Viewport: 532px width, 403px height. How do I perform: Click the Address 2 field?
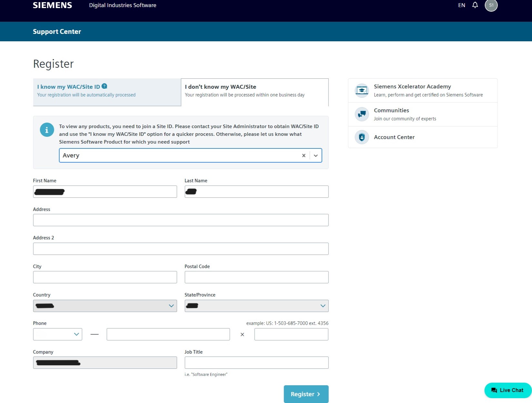point(181,249)
